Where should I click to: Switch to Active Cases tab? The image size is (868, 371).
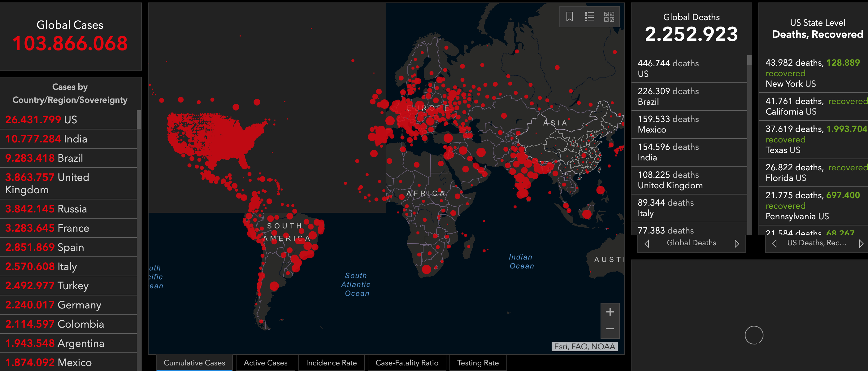click(265, 363)
